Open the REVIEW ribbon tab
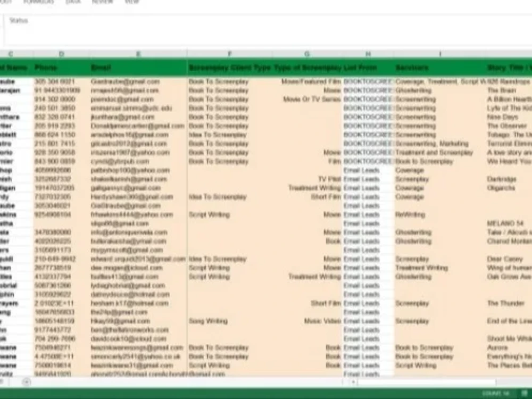The height and width of the screenshot is (399, 532). coord(103,2)
